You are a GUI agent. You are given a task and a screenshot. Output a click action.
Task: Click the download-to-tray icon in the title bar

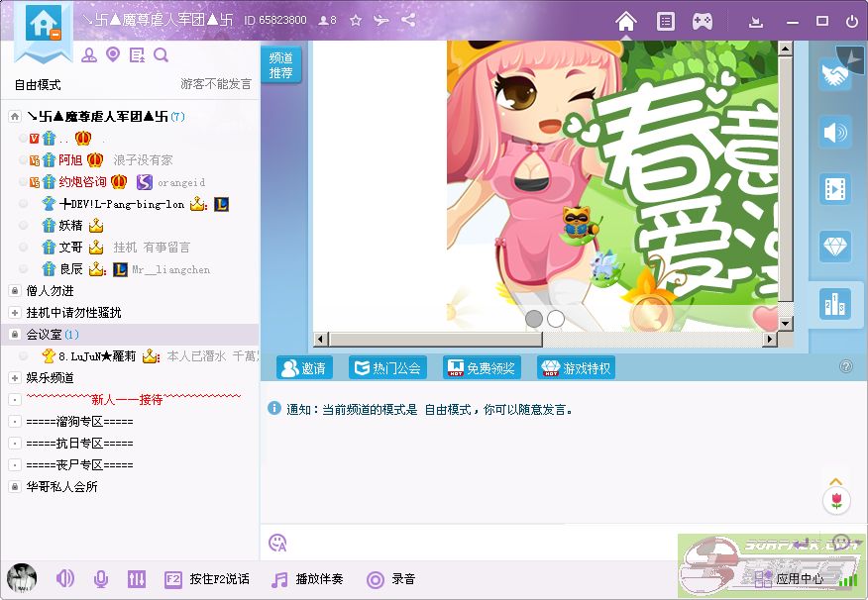[x=756, y=22]
